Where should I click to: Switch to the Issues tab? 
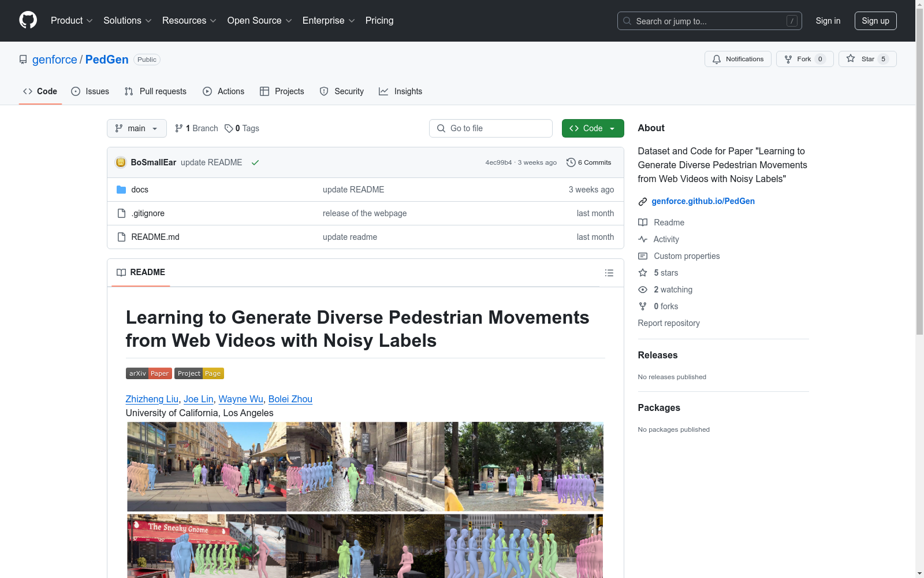(90, 91)
